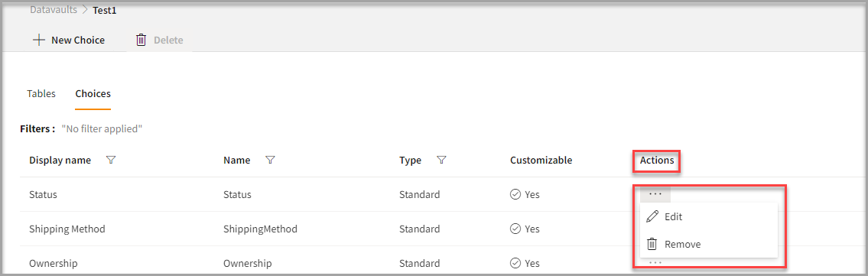Select the Status display name cell
Image resolution: width=868 pixels, height=276 pixels.
click(43, 195)
